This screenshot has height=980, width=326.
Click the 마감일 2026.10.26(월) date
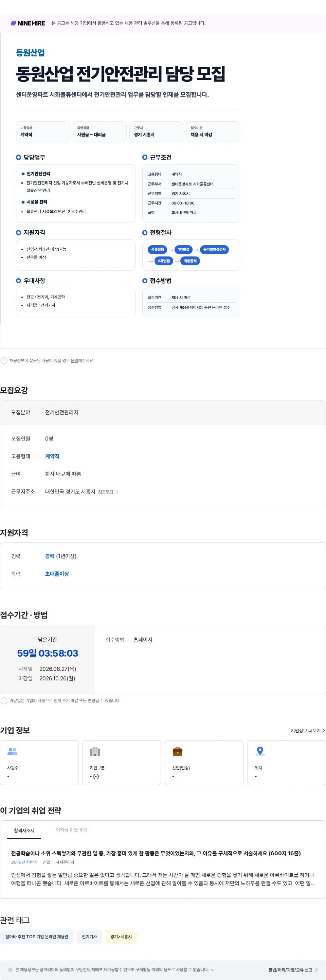pyautogui.click(x=57, y=678)
